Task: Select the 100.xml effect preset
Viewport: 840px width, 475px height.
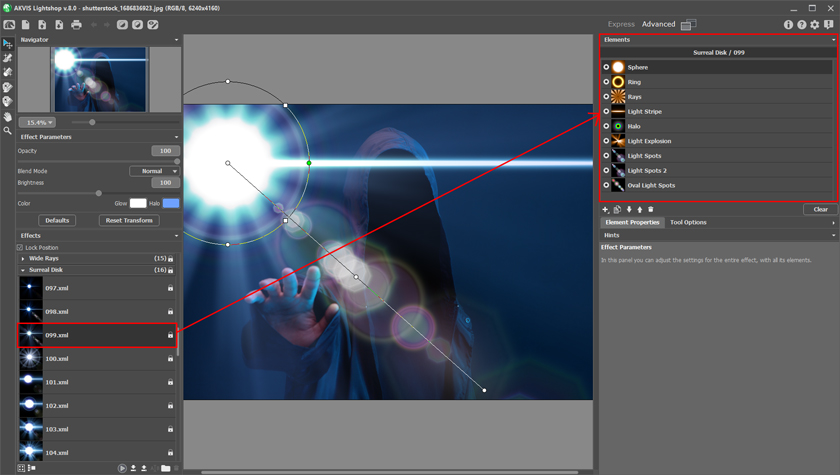Action: tap(97, 359)
